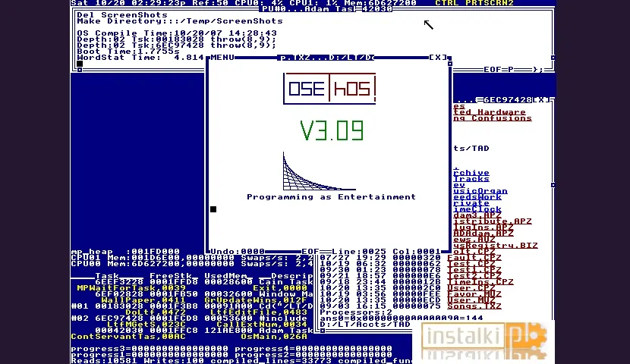Place cursor at the black block in p.TXZ window
The width and height of the screenshot is (630, 364).
(x=213, y=209)
